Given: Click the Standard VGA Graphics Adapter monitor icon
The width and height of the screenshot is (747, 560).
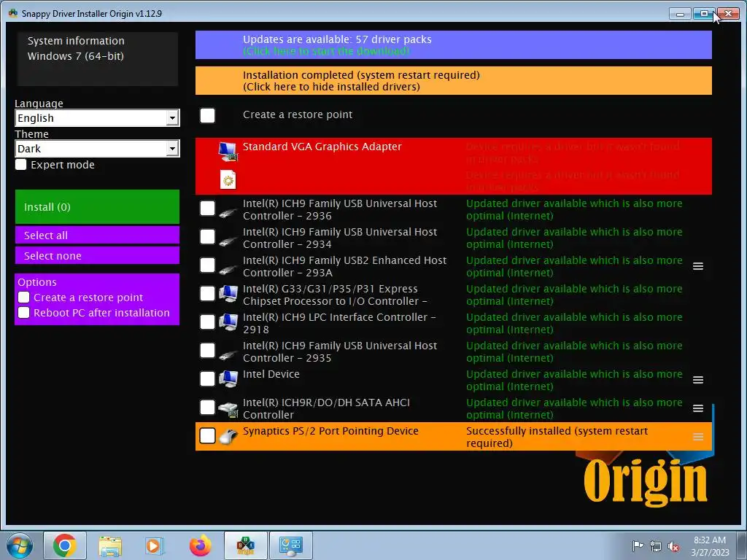Looking at the screenshot, I should point(228,152).
